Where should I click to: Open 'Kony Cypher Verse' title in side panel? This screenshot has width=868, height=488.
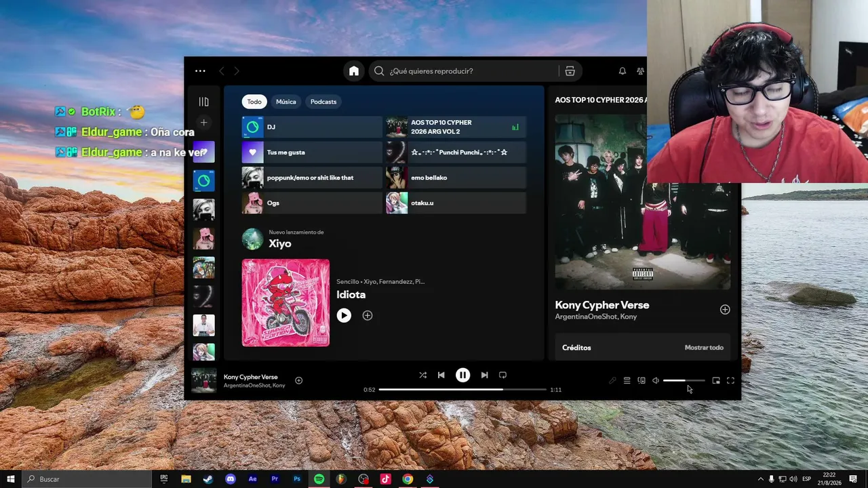[602, 305]
